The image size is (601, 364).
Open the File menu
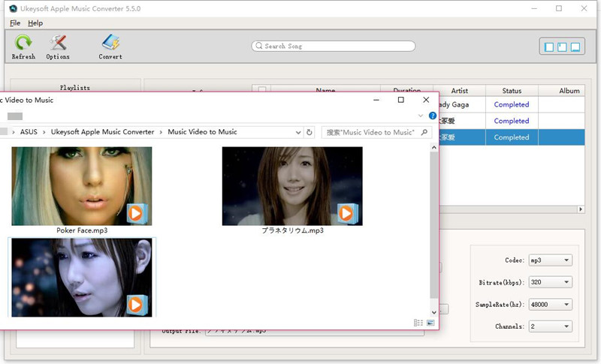(x=15, y=23)
